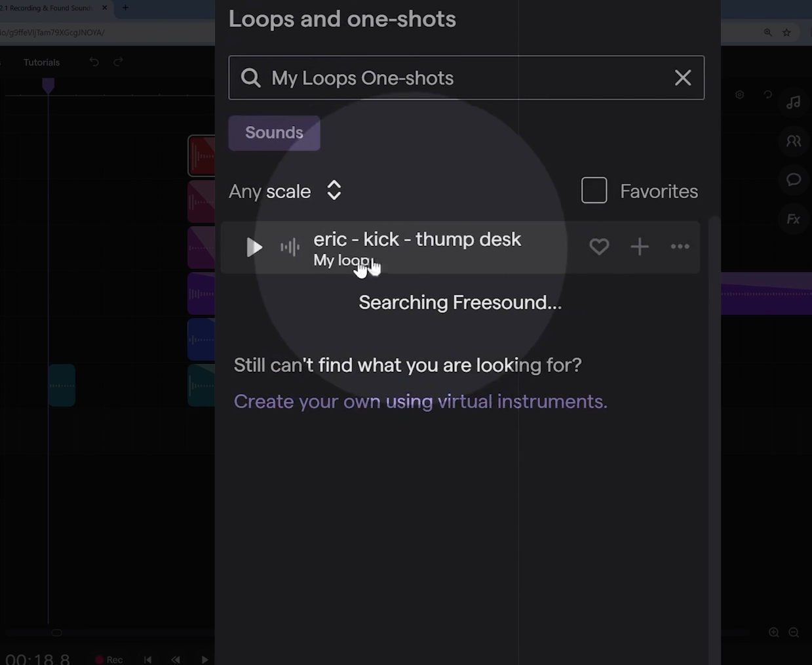Click the waveform icon beside the kick sound
Viewport: 812px width, 665px height.
[290, 247]
